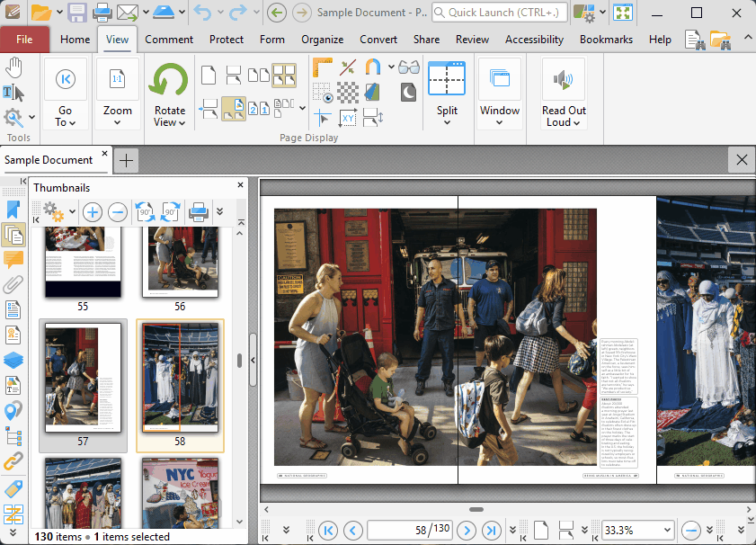Go to the last page in navigation bar
Viewport: 756px width, 545px height.
491,530
